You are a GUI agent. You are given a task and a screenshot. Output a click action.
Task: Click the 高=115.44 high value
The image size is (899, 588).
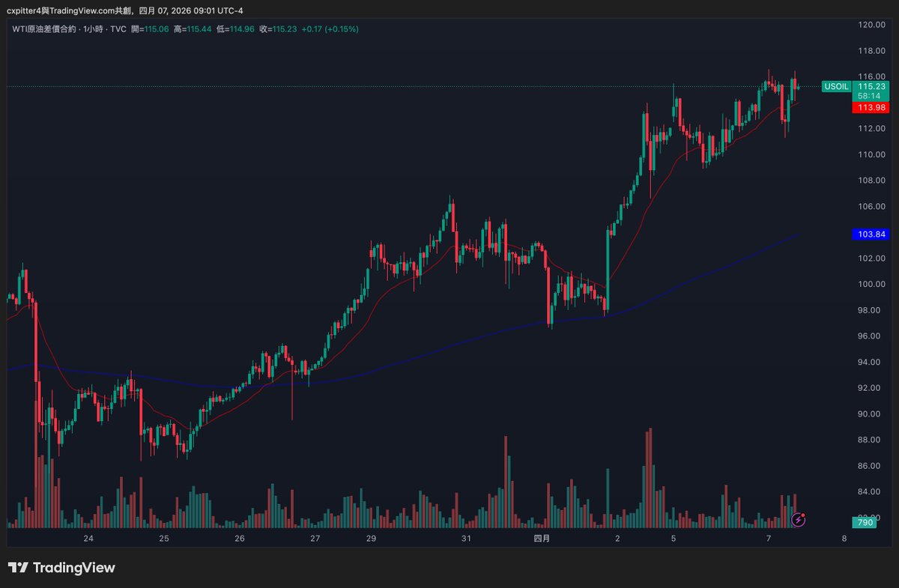(x=193, y=29)
